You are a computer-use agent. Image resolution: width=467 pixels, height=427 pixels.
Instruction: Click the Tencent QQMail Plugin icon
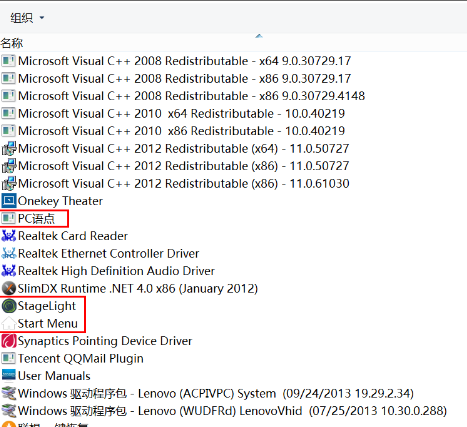[x=8, y=359]
